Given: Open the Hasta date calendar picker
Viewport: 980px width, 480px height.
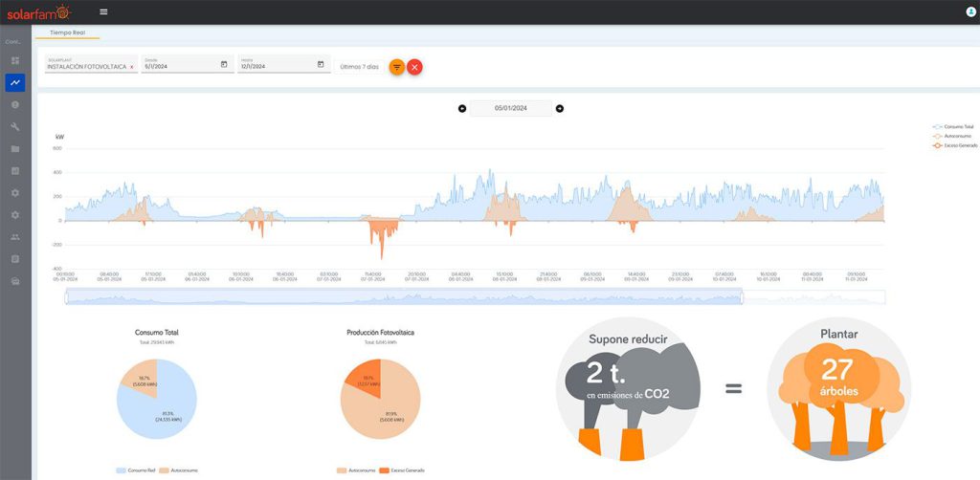Looking at the screenshot, I should 321,64.
